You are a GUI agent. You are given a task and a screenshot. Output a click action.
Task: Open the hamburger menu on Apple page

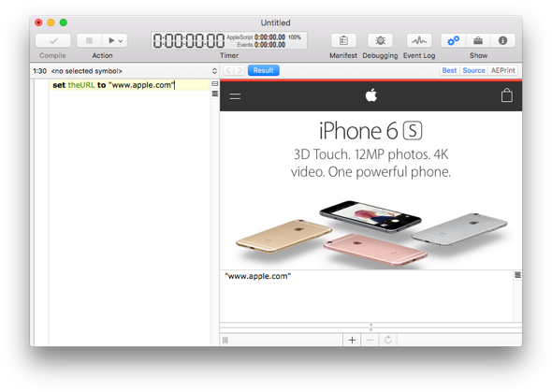pos(235,96)
